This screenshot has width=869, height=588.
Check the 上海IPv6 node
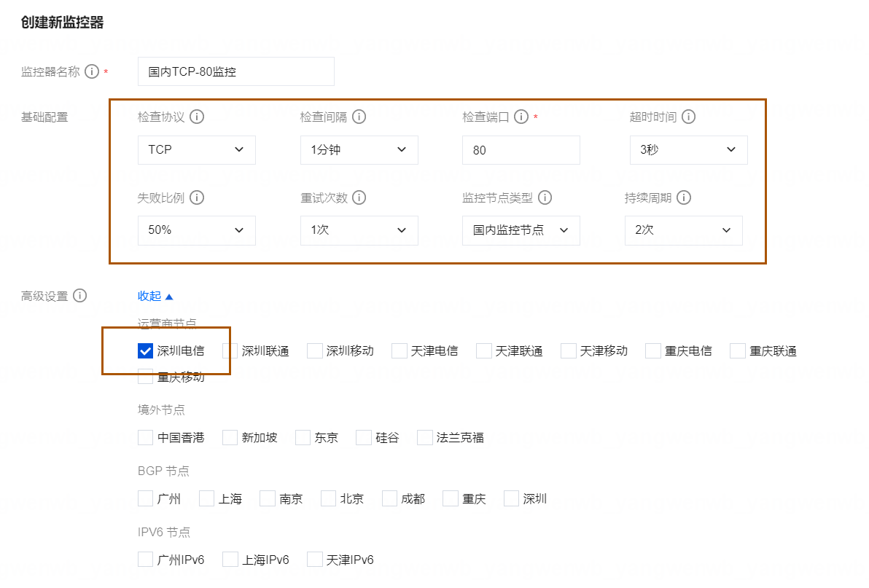click(x=230, y=559)
